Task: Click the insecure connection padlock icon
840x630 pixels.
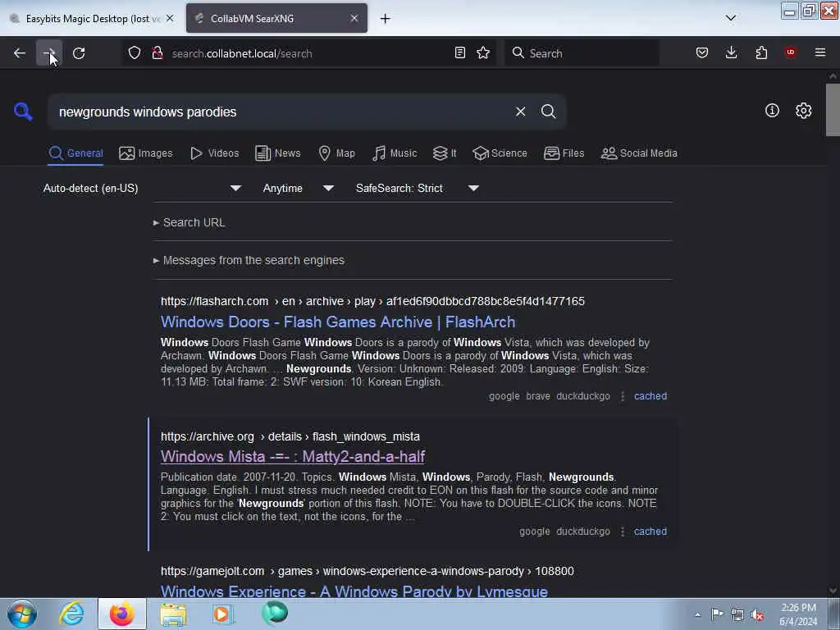Action: click(x=157, y=53)
